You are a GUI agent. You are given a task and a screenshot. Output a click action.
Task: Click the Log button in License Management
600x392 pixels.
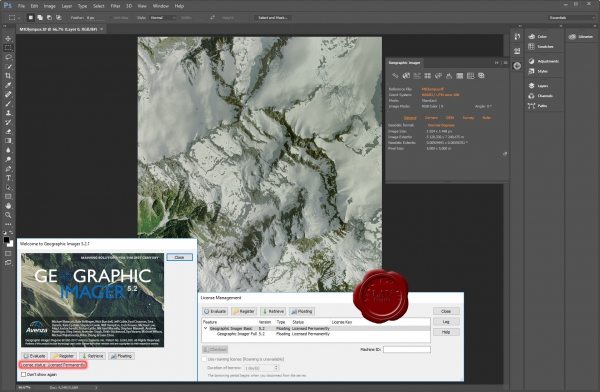point(446,322)
